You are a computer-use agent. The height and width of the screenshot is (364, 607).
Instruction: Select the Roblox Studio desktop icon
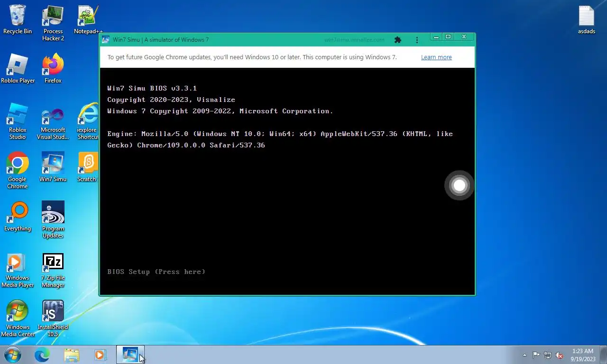coord(18,121)
